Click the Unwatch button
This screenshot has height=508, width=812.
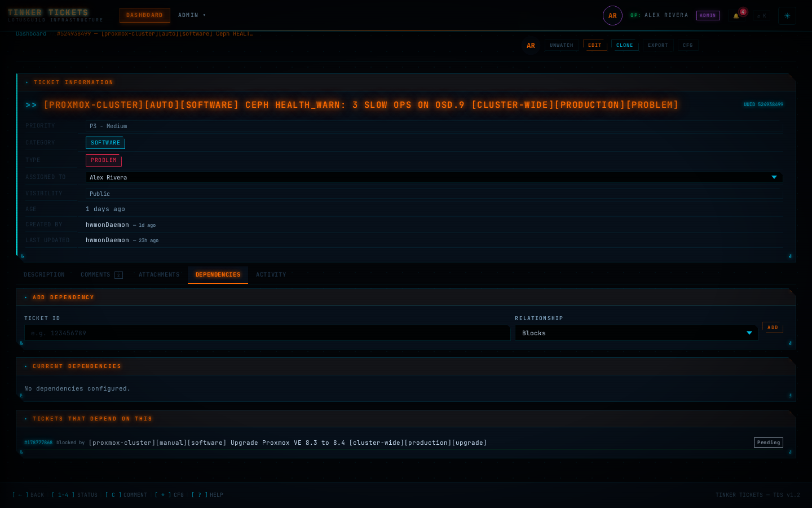[562, 45]
